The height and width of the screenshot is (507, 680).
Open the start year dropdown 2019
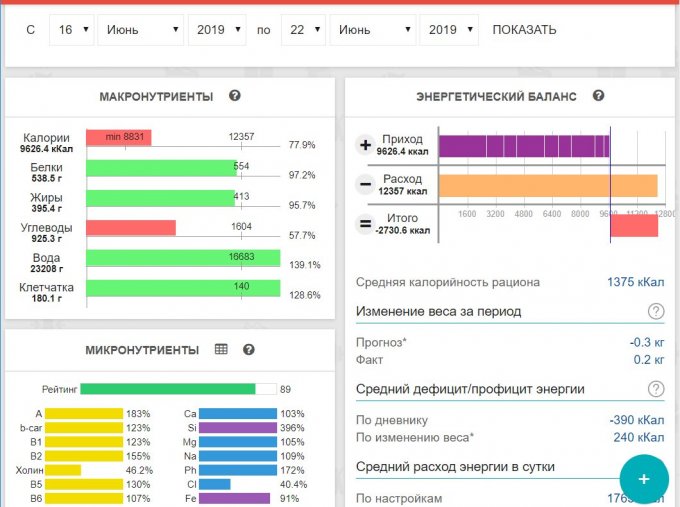point(217,30)
